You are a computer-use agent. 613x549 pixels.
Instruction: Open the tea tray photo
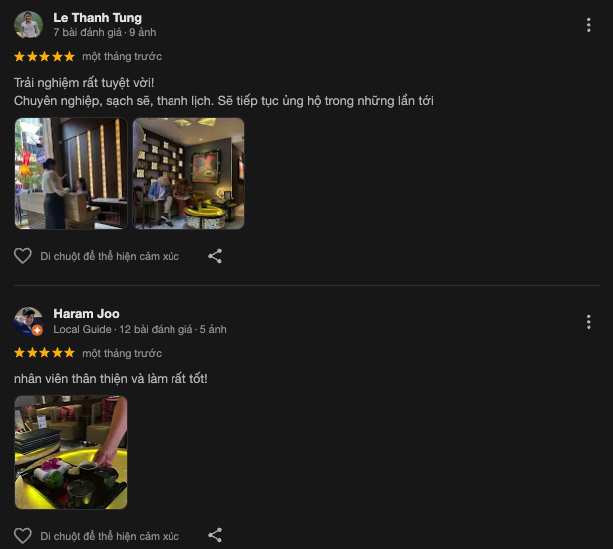click(x=71, y=452)
